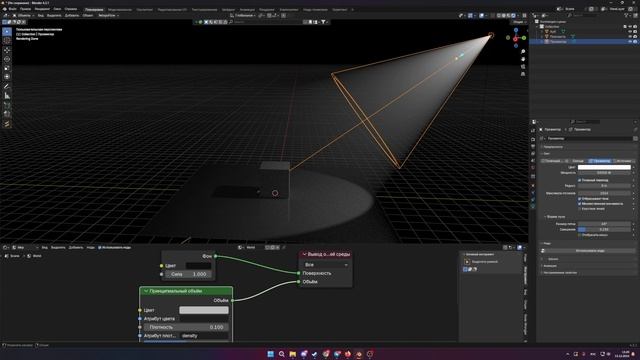Image resolution: width=640 pixels, height=360 pixels.
Task: Open the Правка menu
Action: coord(25,9)
